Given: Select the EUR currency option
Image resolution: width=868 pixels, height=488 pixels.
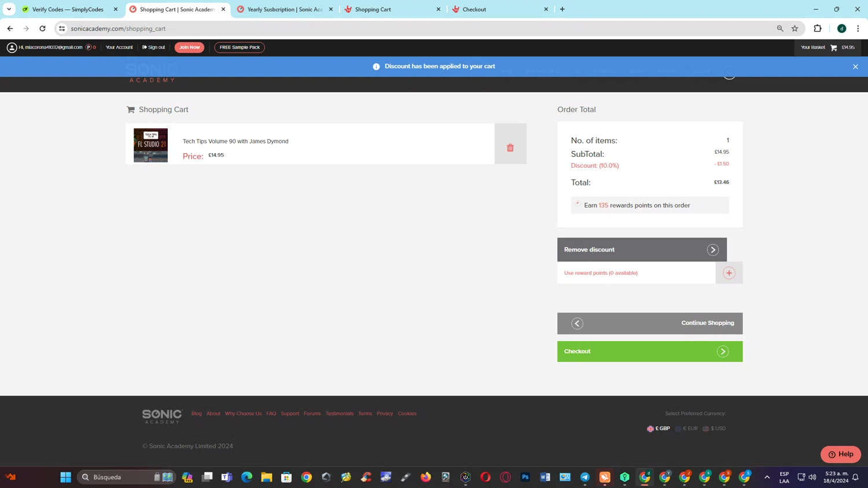Looking at the screenshot, I should 686,428.
